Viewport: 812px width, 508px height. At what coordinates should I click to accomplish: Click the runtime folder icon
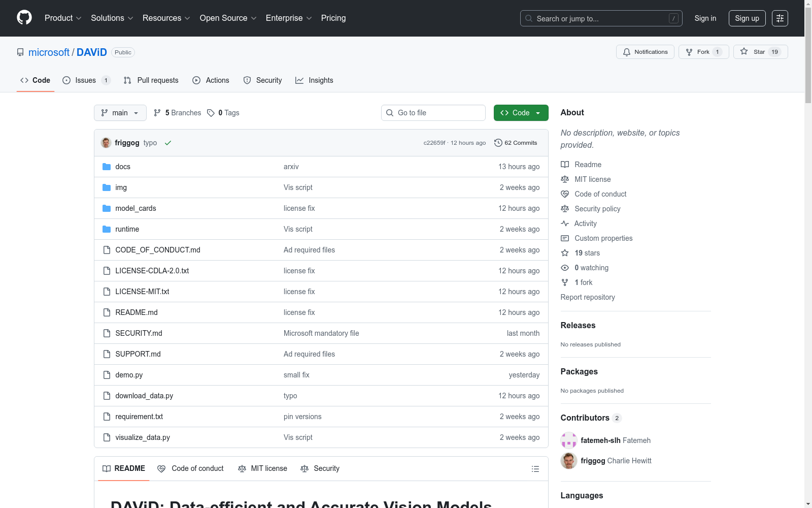point(107,229)
